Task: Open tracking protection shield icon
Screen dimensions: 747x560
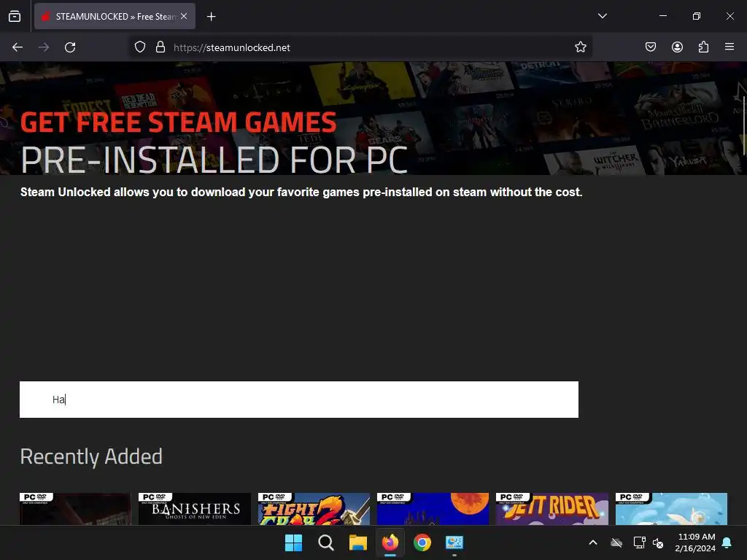Action: pos(139,47)
